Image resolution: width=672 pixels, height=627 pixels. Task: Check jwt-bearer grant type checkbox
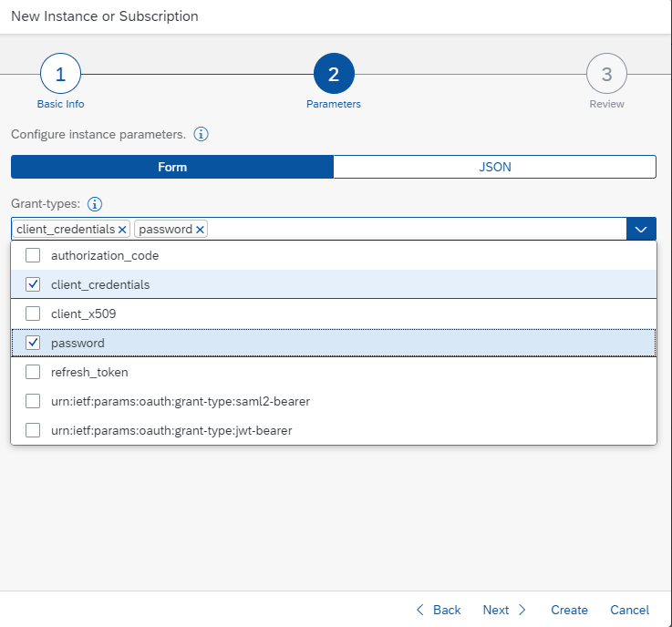[x=33, y=430]
